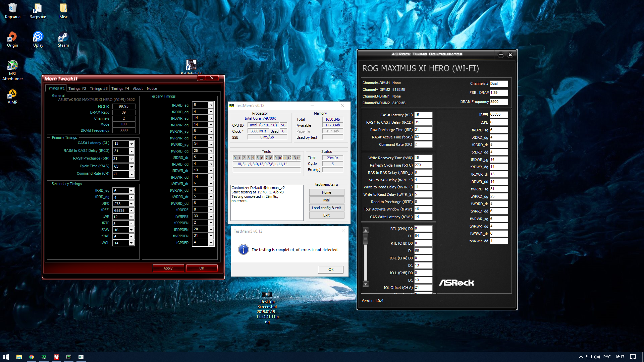Open the volume icon in the system tray
644x362 pixels.
pos(597,357)
